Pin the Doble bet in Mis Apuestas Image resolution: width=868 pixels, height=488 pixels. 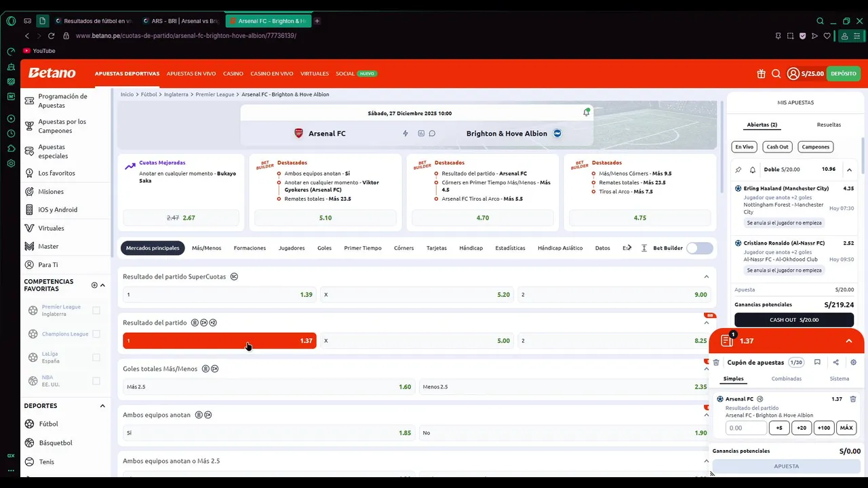pyautogui.click(x=738, y=169)
